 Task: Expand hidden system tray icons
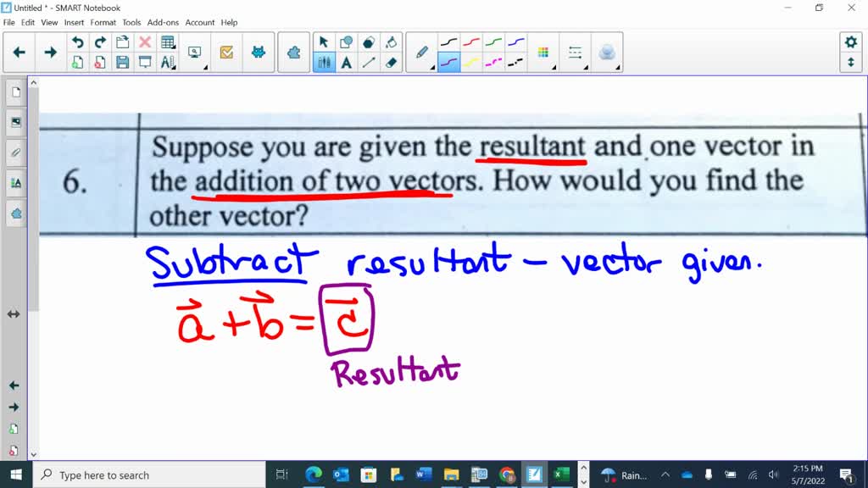(666, 474)
